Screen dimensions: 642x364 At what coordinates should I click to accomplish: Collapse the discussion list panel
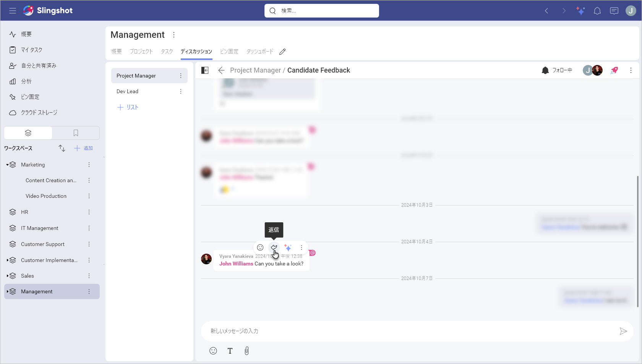pyautogui.click(x=205, y=70)
